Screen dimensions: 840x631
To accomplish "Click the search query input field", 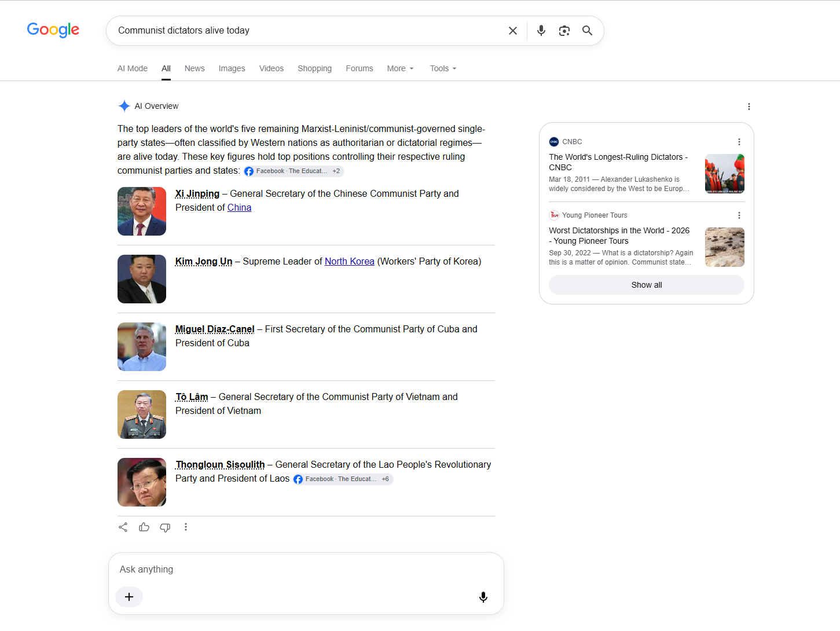I will coord(307,31).
